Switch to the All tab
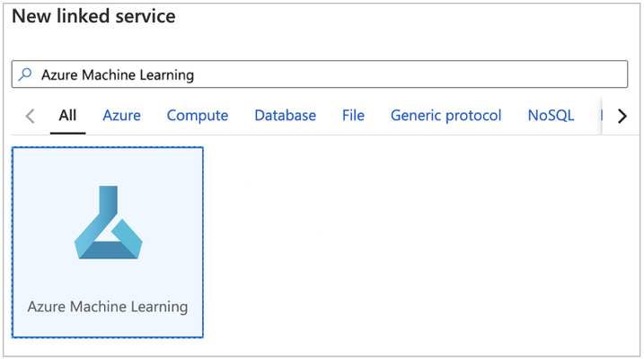Viewport: 644px width, 359px height. pyautogui.click(x=67, y=115)
